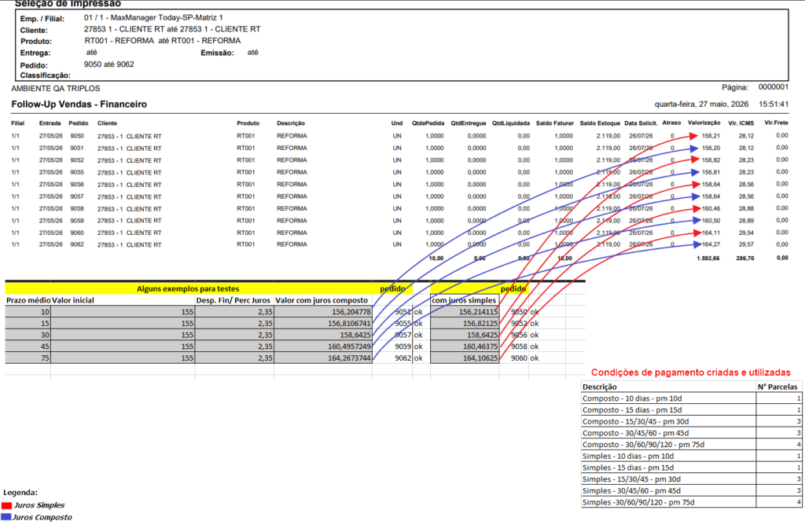Image resolution: width=805 pixels, height=532 pixels.
Task: Select the Pedido column header in report
Action: pyautogui.click(x=79, y=123)
